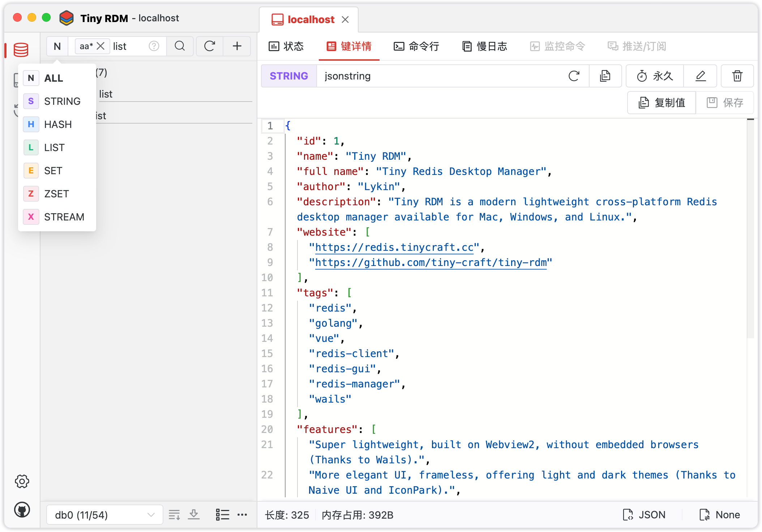Open the database browser sidebar icon
This screenshot has height=532, width=762.
click(x=21, y=50)
